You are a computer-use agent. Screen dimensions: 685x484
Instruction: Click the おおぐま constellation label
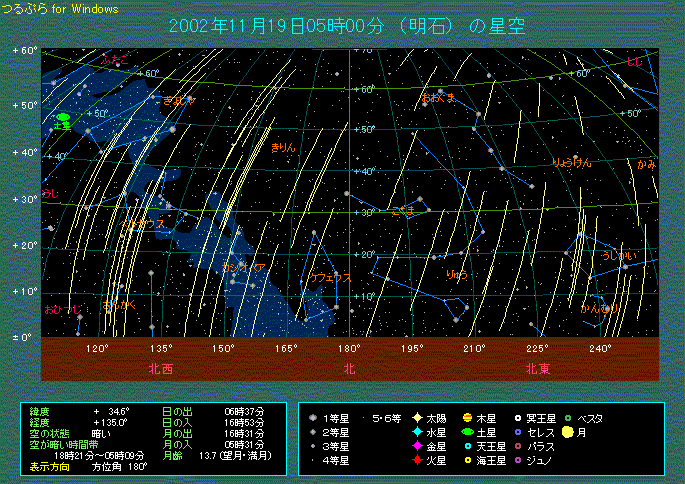(438, 97)
